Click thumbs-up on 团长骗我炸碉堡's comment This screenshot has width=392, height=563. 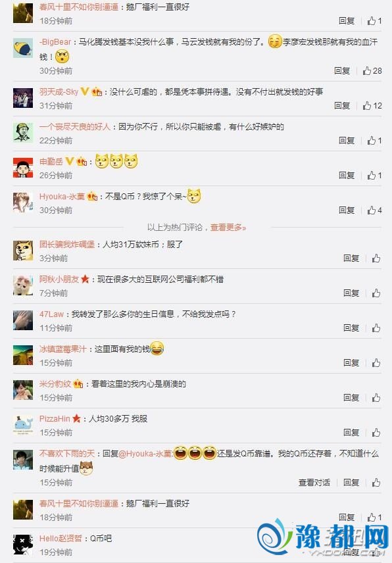(x=376, y=258)
